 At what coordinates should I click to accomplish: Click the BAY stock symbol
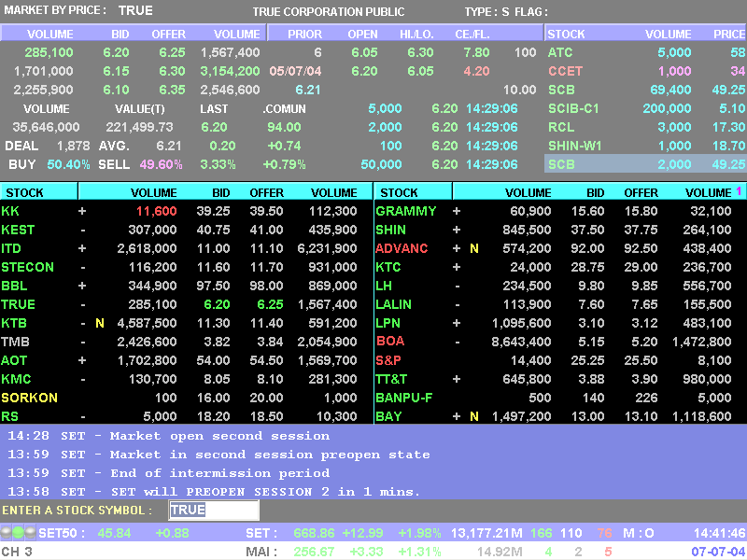click(388, 416)
